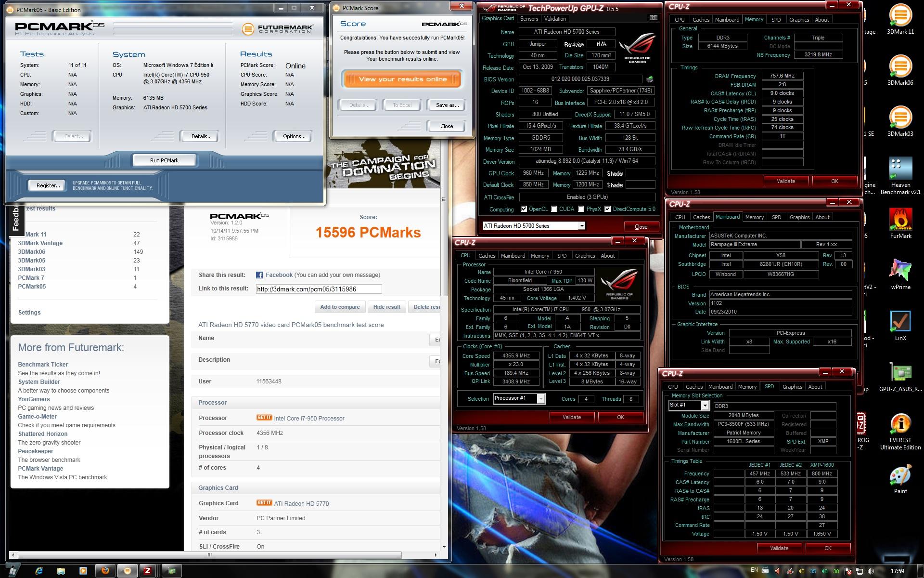Click the 17:59 system clock
This screenshot has height=578, width=924.
point(897,571)
